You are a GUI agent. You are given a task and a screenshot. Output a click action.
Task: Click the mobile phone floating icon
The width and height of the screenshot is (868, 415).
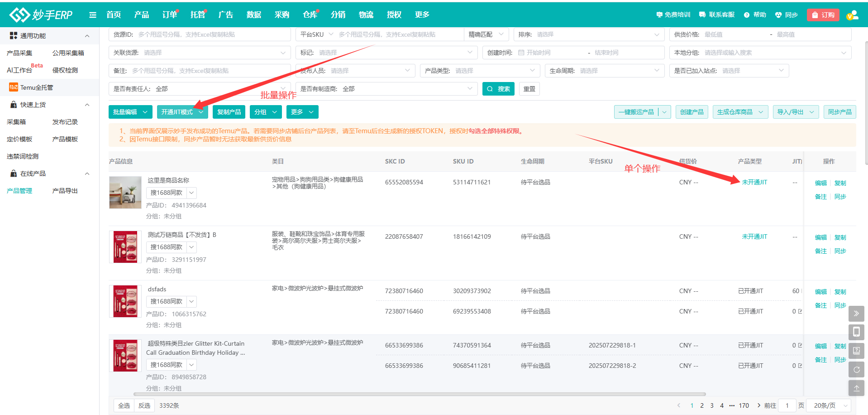[856, 332]
